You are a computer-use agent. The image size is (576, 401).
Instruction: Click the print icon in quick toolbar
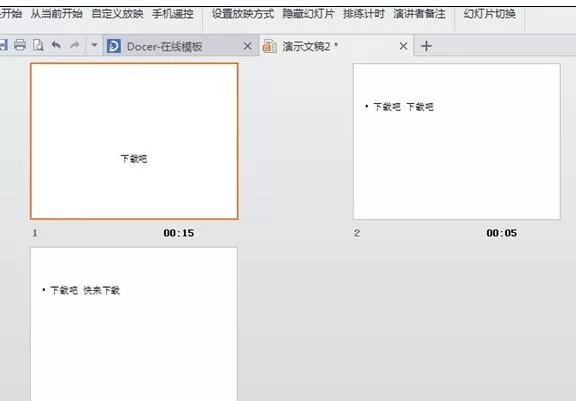pos(20,45)
